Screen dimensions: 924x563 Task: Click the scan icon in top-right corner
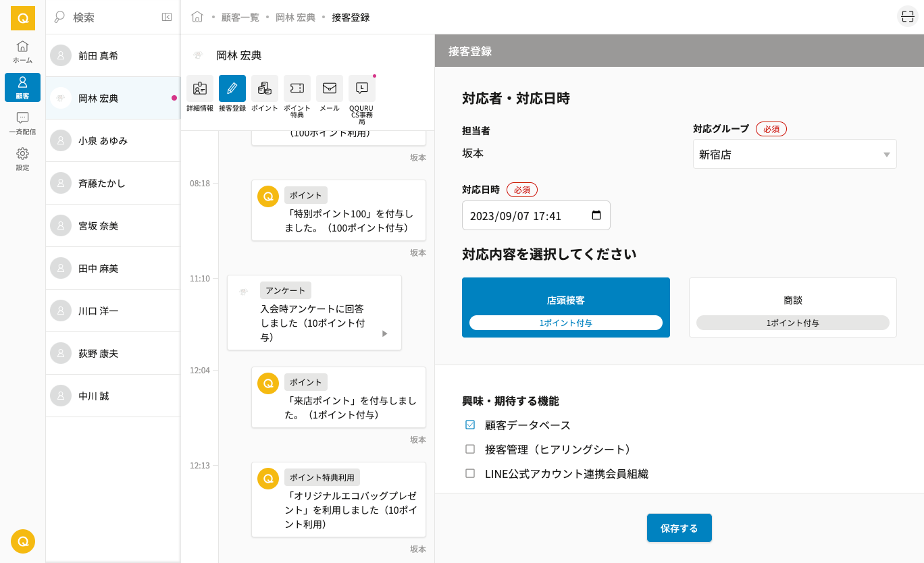click(x=907, y=17)
